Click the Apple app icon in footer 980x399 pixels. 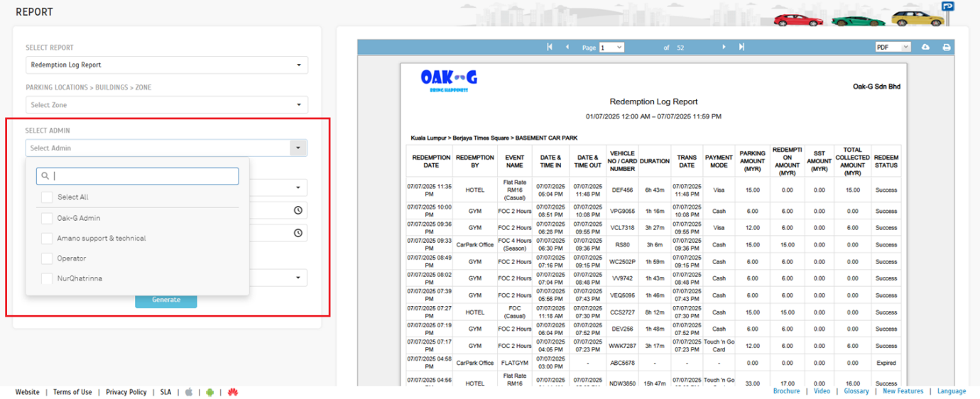click(189, 392)
